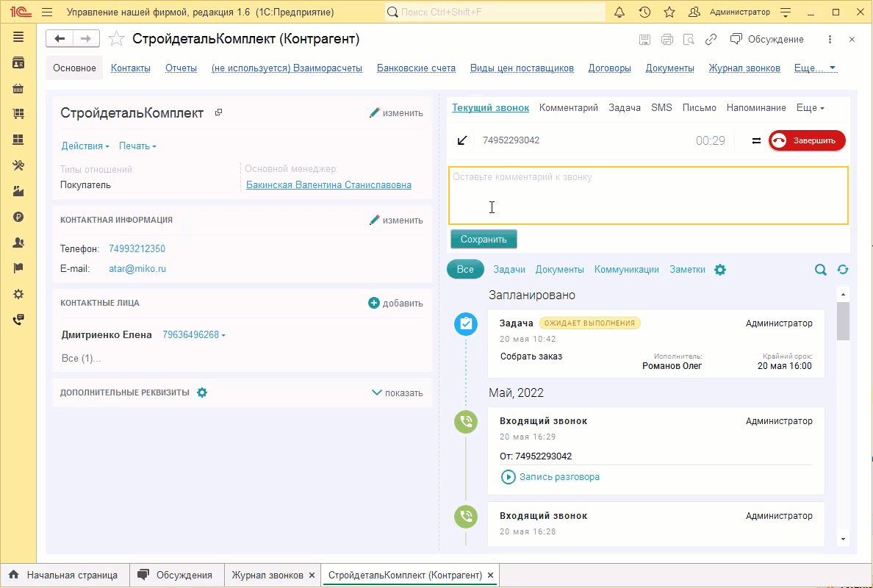Image resolution: width=873 pixels, height=588 pixels.
Task: Click the star favorite icon beside title
Action: (x=116, y=40)
